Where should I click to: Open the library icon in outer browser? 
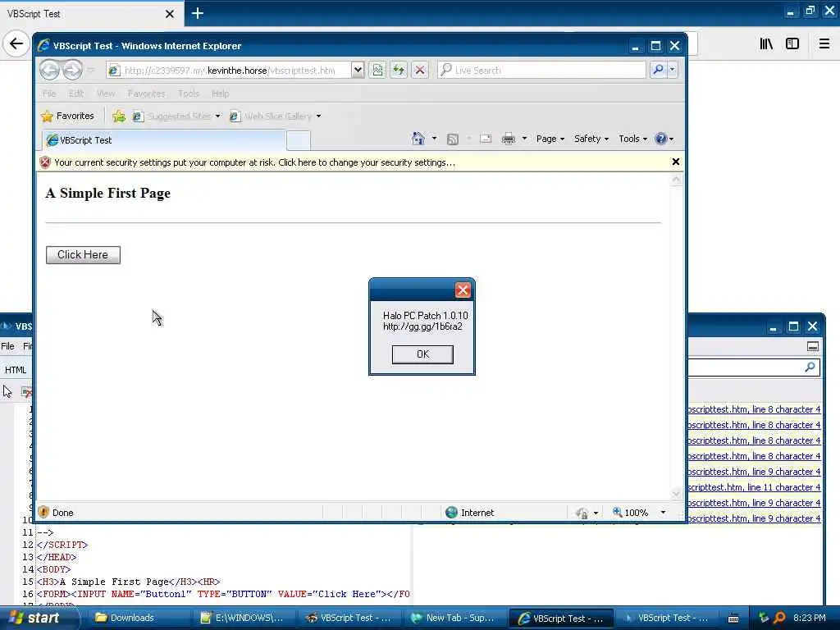767,44
